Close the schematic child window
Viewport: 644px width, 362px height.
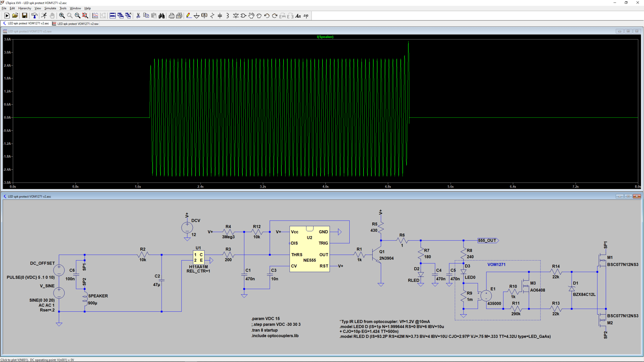click(x=637, y=196)
